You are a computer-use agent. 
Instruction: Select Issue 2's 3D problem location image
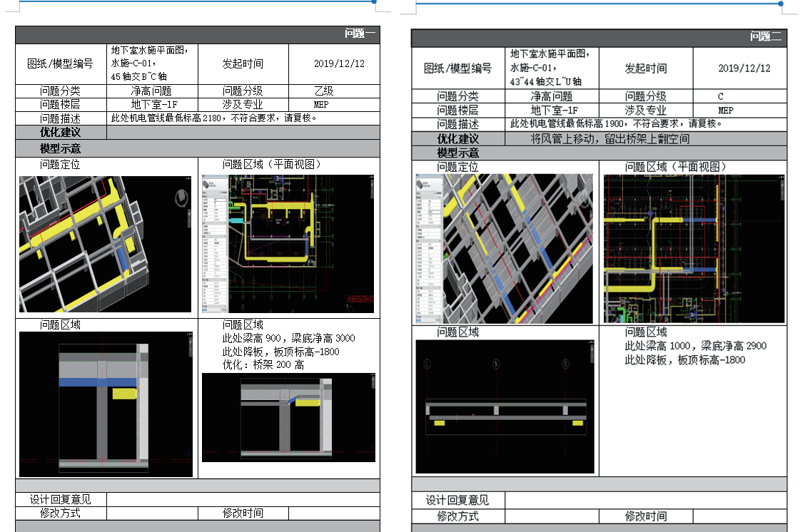click(x=504, y=248)
